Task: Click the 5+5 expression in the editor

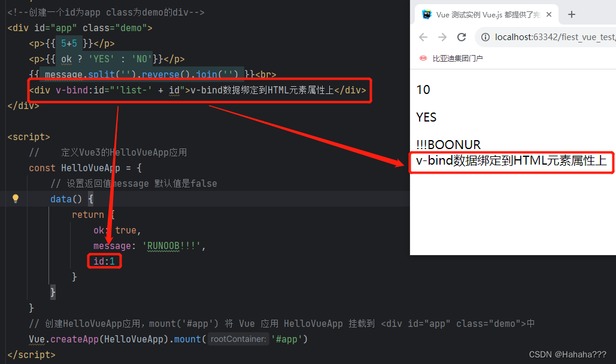Action: tap(69, 43)
